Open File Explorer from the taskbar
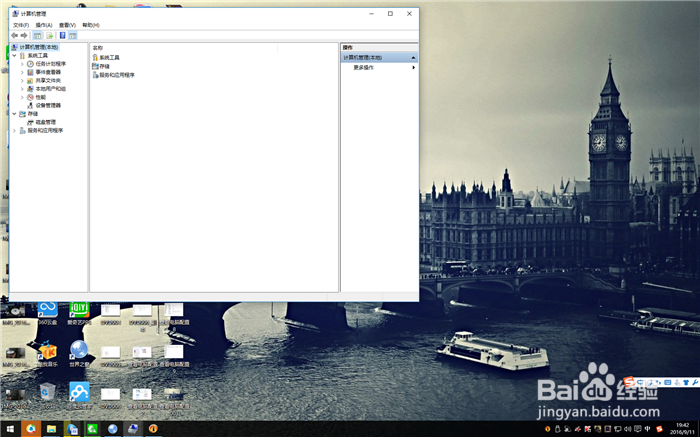Viewport: 700px width, 437px height. pos(51,429)
